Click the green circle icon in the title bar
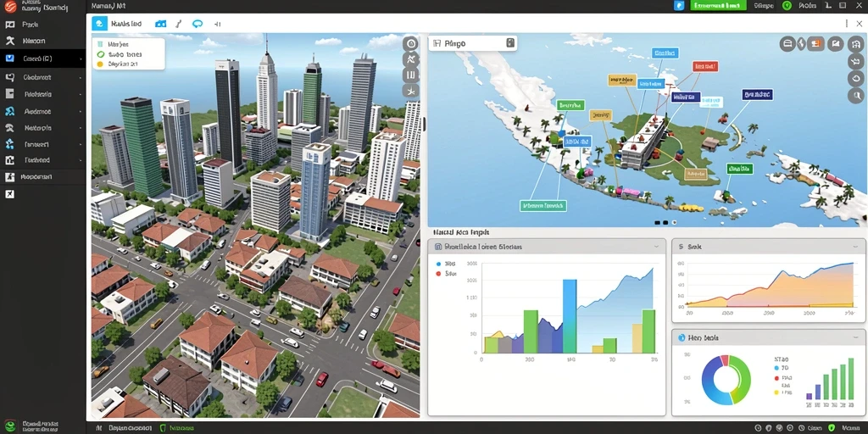The image size is (868, 434). tap(787, 6)
